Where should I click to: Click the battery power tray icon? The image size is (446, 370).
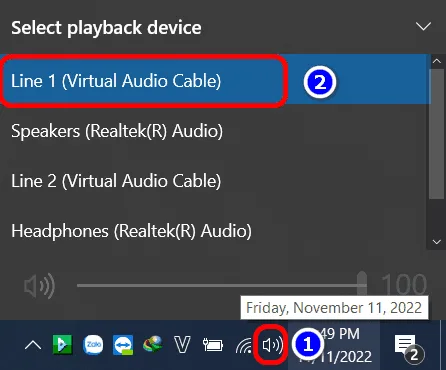tap(213, 345)
